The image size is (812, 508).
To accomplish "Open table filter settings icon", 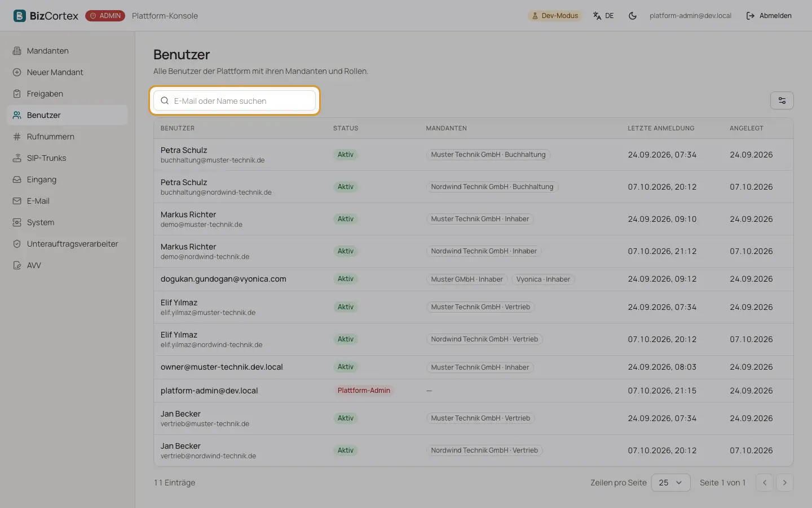I will tap(782, 100).
